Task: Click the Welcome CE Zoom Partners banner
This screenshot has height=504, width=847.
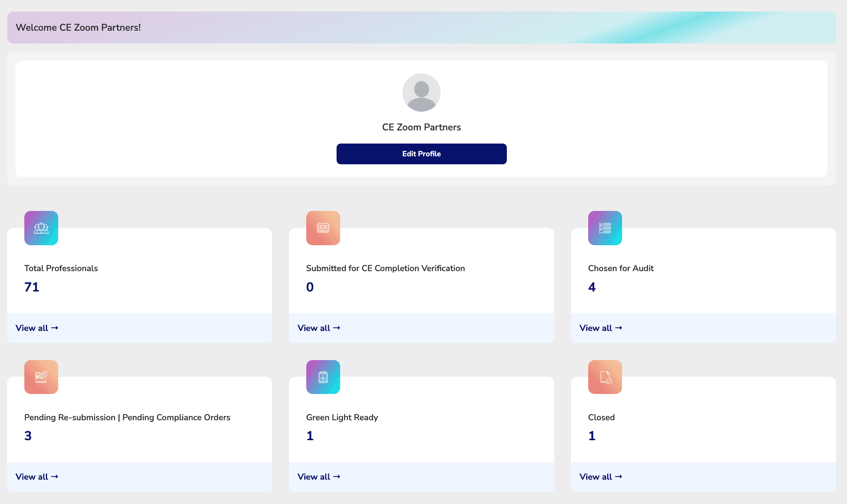Action: click(78, 28)
